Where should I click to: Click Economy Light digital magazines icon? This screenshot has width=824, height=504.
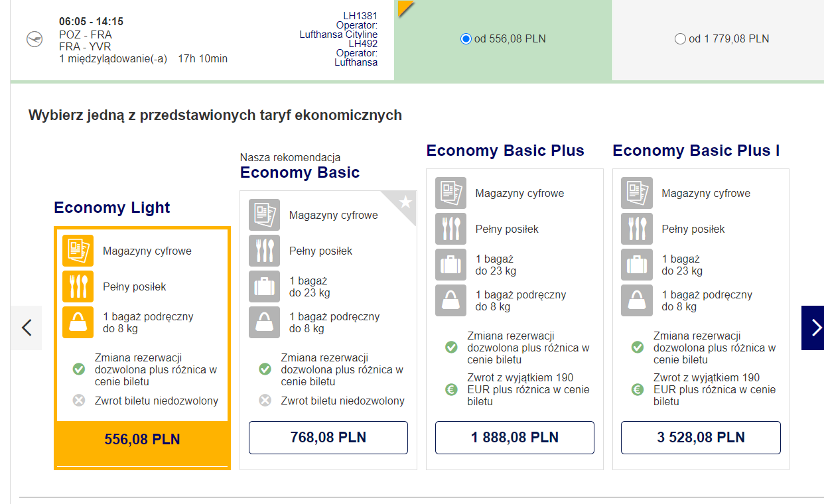[78, 251]
